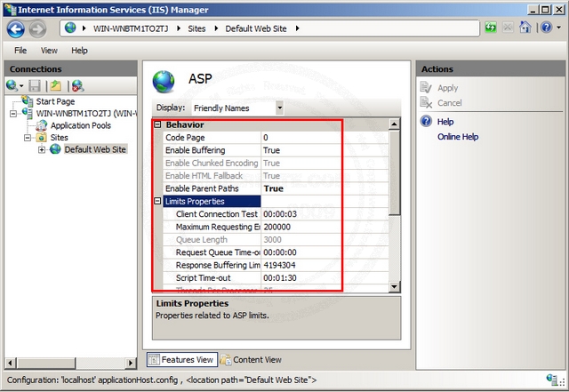569x392 pixels.
Task: Open the toolbar Help question-mark icon
Action: [x=546, y=28]
